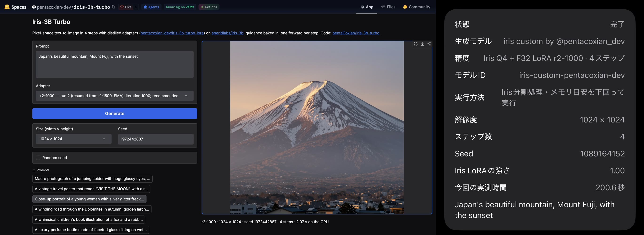
Task: Click the Hugging Face Spaces logo
Action: tap(15, 7)
